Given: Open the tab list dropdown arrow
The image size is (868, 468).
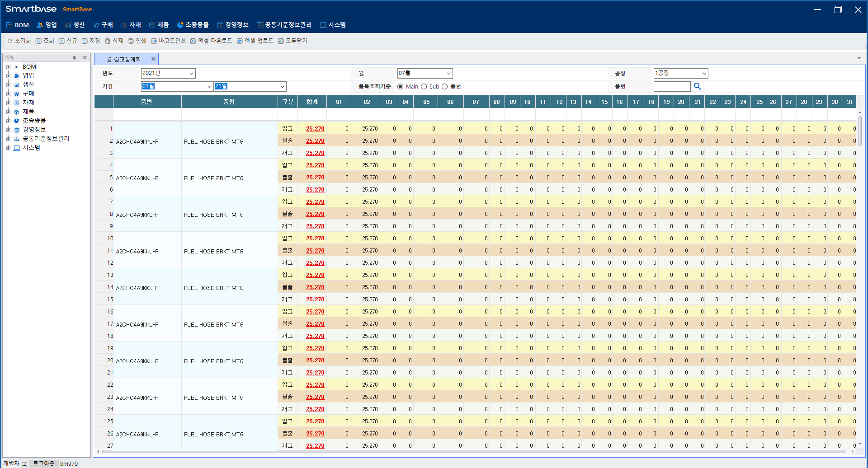Looking at the screenshot, I should coord(859,58).
